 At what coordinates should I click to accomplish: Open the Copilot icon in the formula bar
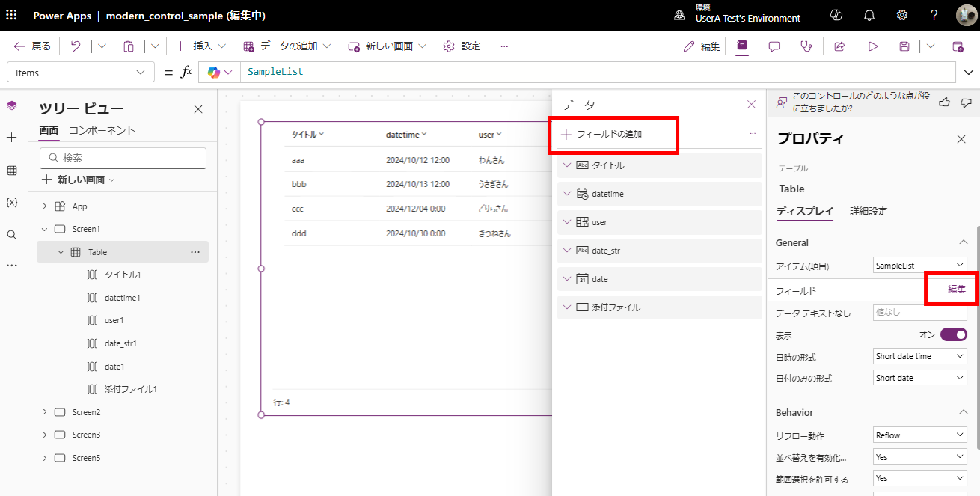tap(213, 72)
